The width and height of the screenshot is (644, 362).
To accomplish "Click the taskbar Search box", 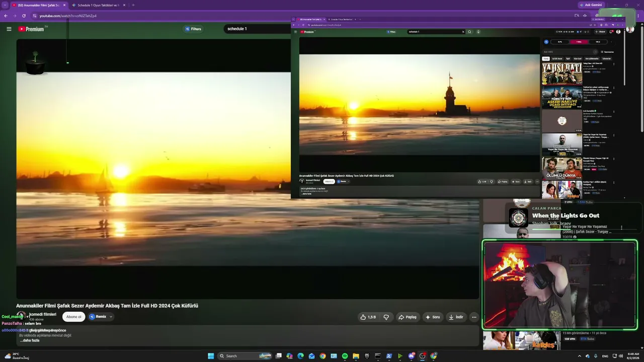I will (245, 356).
